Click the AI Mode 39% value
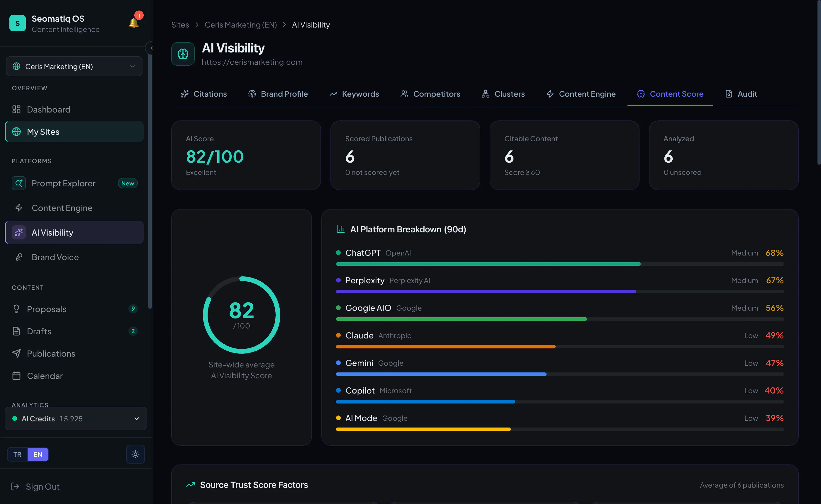Image resolution: width=821 pixels, height=504 pixels. point(774,418)
